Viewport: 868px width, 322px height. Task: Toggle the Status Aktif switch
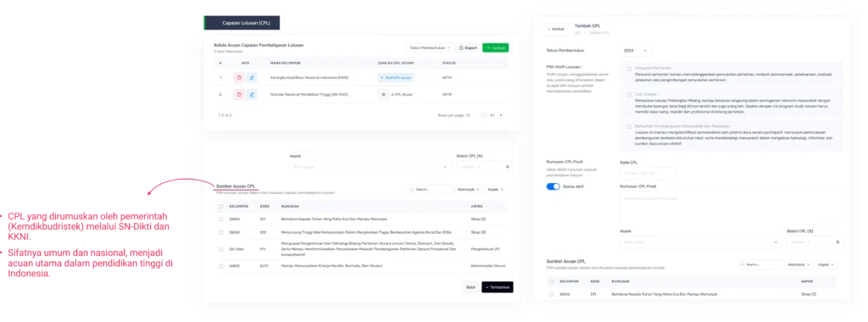pos(553,186)
